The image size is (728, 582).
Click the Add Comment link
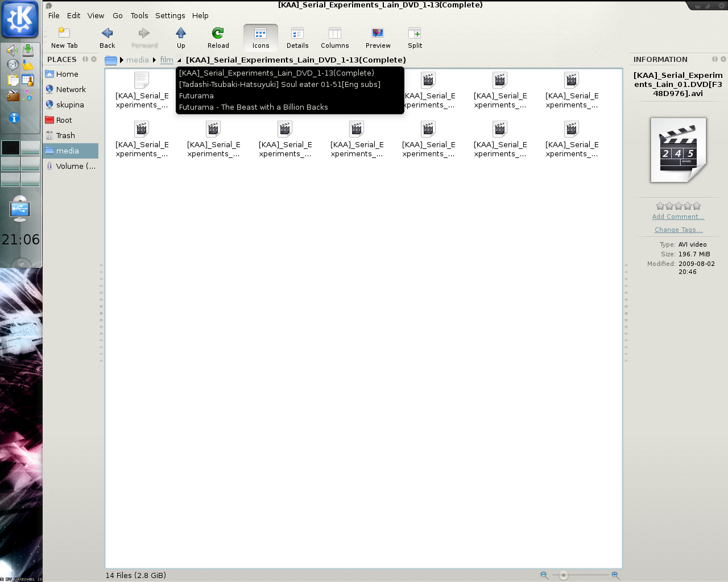(679, 217)
